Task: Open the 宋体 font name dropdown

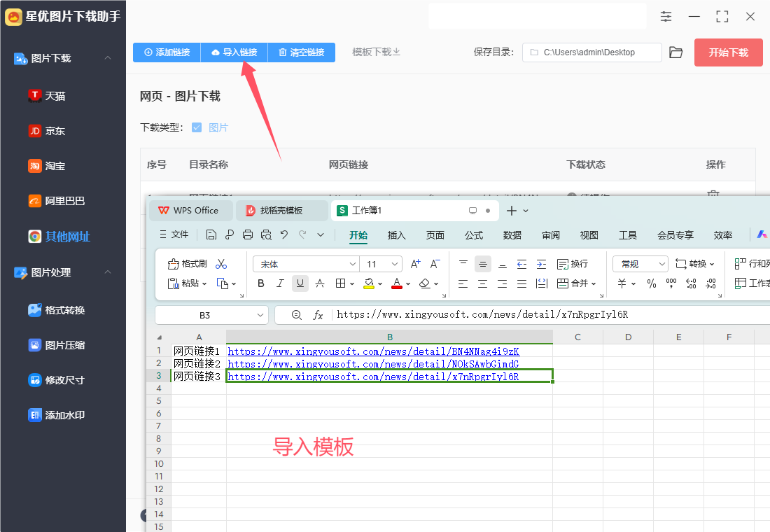Action: (352, 265)
